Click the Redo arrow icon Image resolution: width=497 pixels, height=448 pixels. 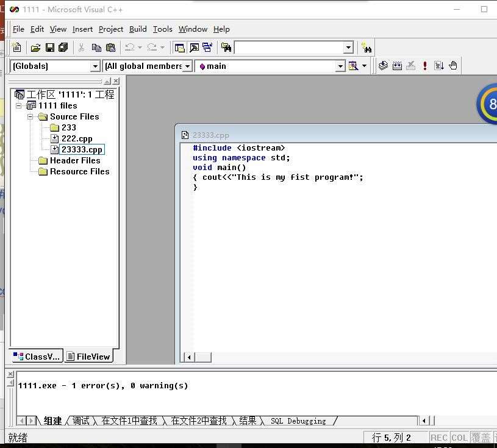point(152,47)
